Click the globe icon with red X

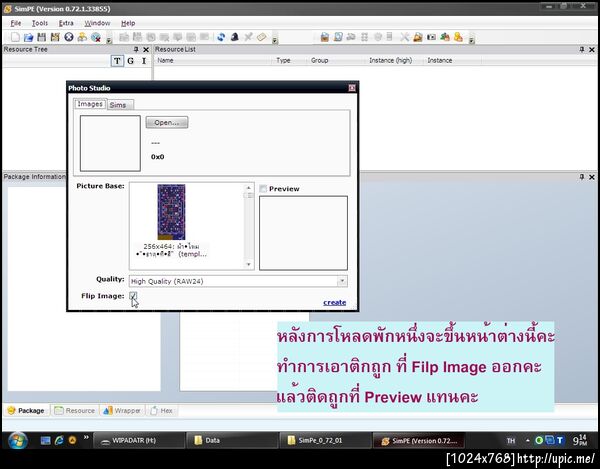pos(96,37)
